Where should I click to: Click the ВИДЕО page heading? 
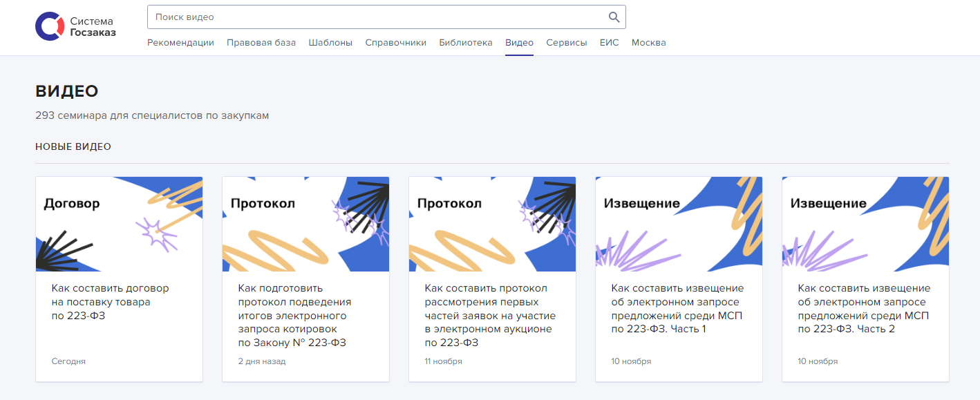coord(67,91)
